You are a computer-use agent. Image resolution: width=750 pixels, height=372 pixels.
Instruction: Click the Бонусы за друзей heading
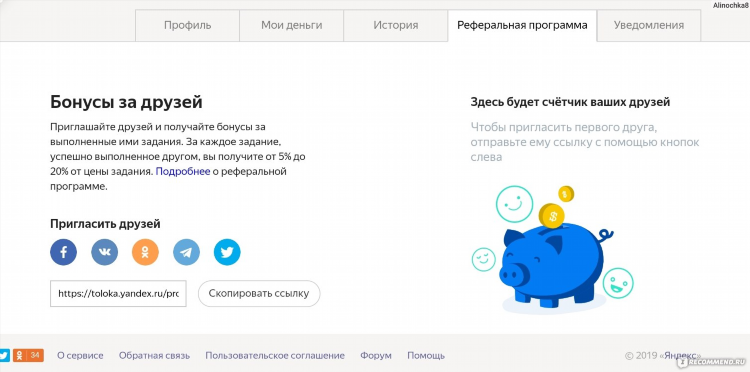tap(126, 102)
